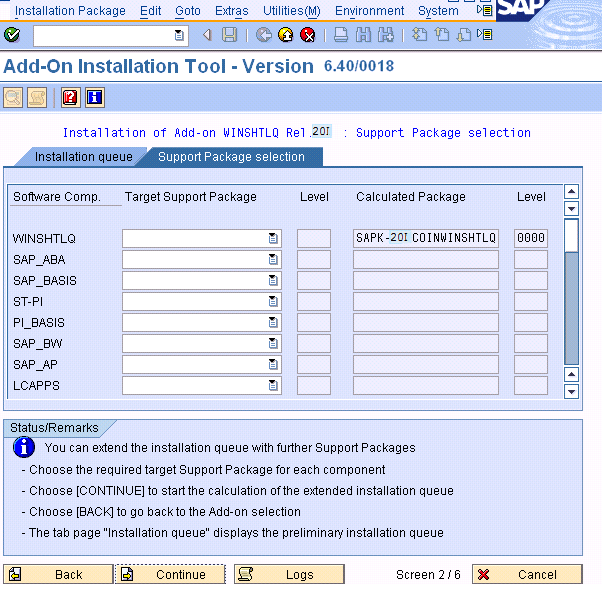Click the Continue button
The height and width of the screenshot is (594, 602).
click(x=170, y=574)
